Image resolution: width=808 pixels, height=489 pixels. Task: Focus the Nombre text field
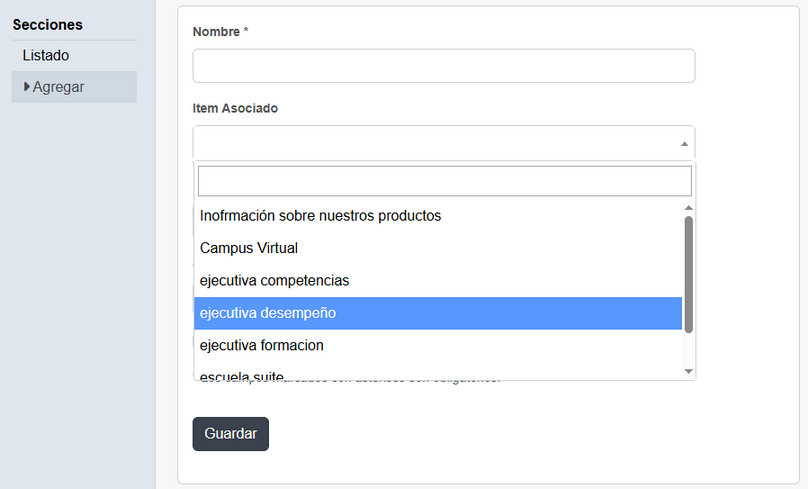point(443,66)
